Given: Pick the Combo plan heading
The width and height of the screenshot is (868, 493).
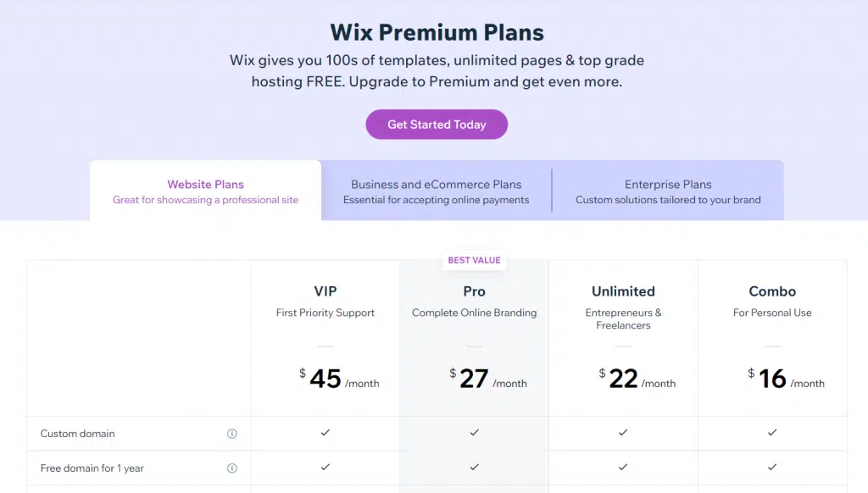Looking at the screenshot, I should (772, 291).
